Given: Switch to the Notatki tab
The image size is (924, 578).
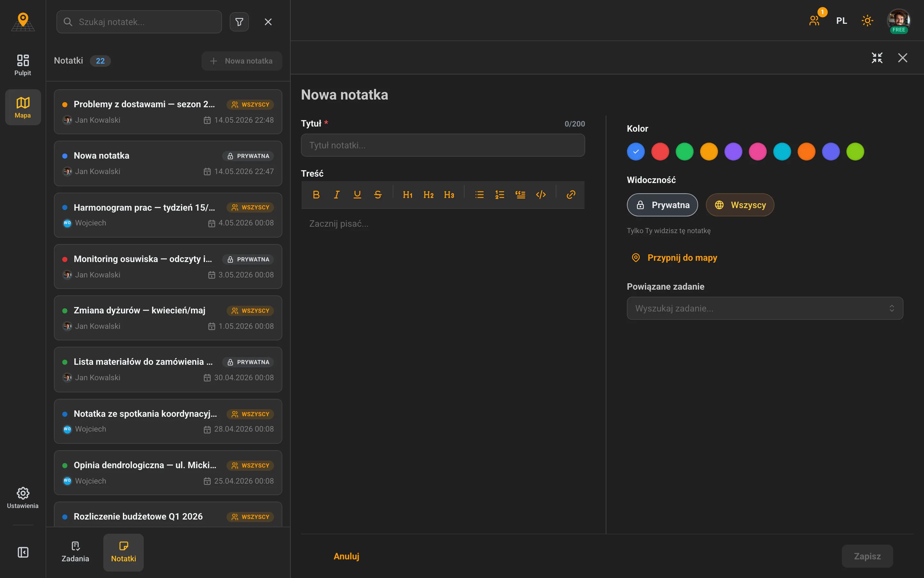Looking at the screenshot, I should point(123,552).
